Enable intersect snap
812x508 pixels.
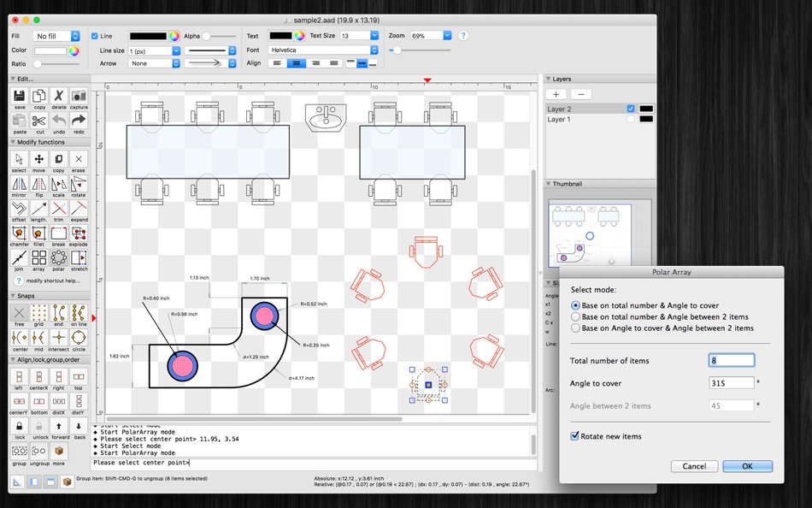58,338
